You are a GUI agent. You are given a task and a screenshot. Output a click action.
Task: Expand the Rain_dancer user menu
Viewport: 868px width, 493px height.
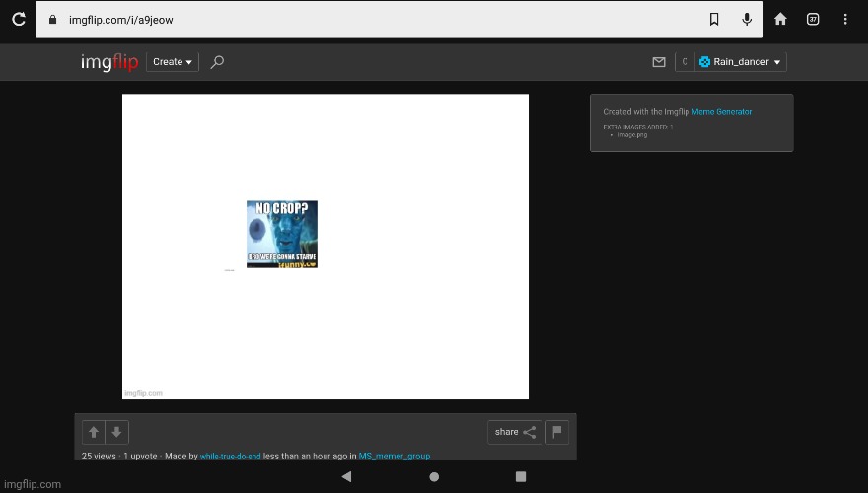tap(740, 62)
